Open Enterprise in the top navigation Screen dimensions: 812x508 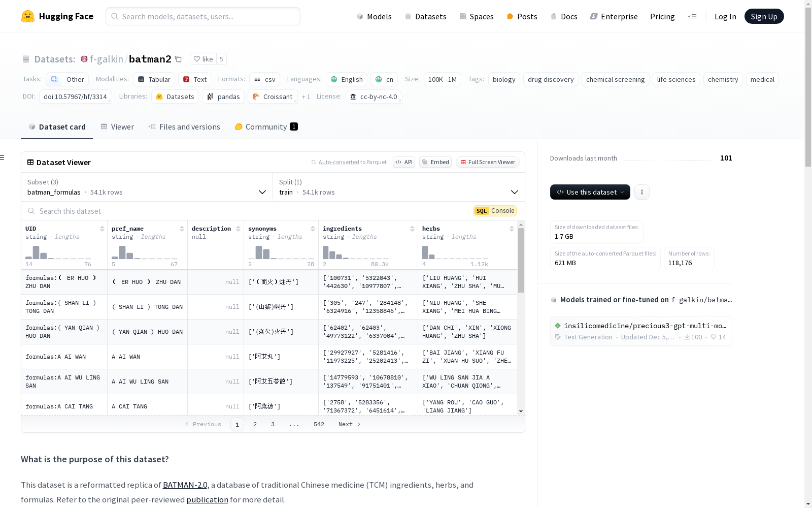(x=614, y=16)
